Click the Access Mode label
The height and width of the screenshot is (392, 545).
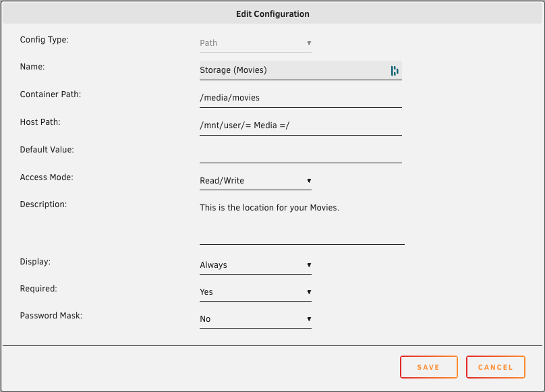pyautogui.click(x=47, y=177)
